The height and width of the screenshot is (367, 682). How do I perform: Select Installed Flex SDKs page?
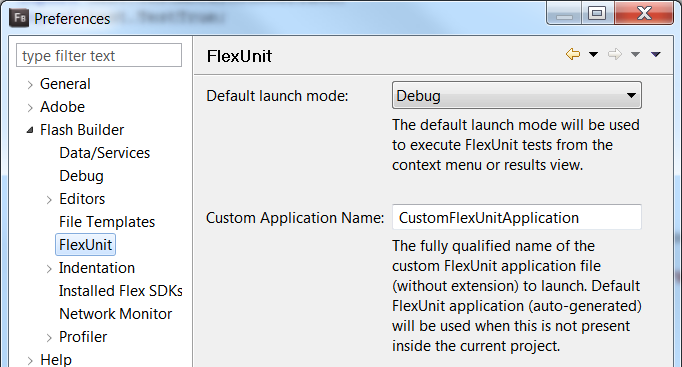click(120, 291)
